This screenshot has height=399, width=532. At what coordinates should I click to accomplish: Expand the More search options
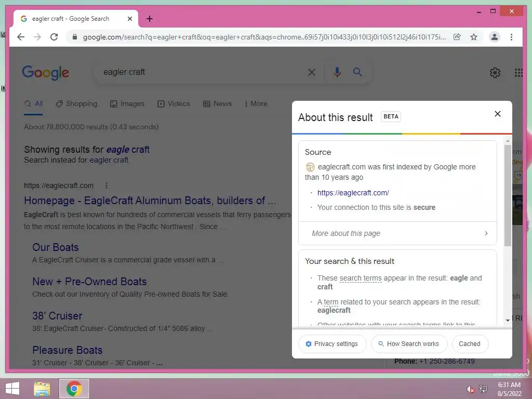[256, 104]
